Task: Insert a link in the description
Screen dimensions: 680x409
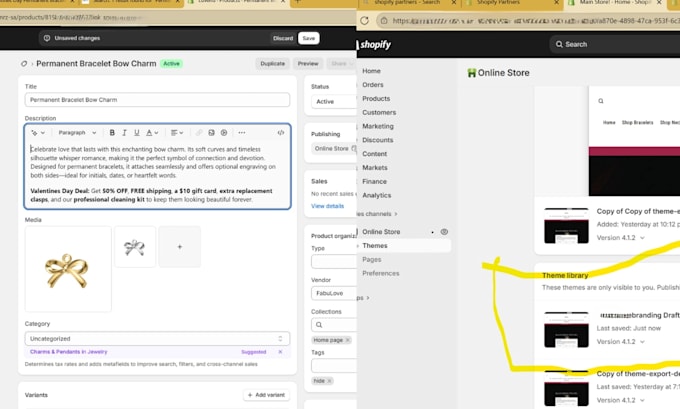Action: 199,133
